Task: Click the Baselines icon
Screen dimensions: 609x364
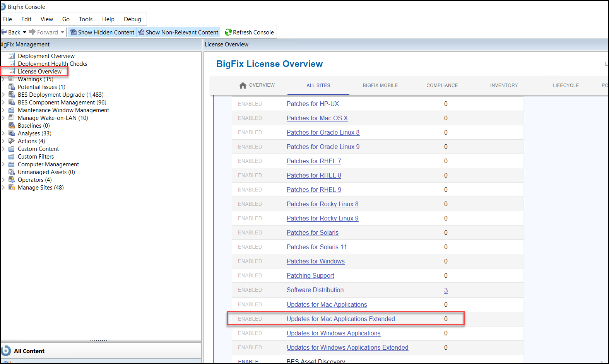Action: coord(12,126)
